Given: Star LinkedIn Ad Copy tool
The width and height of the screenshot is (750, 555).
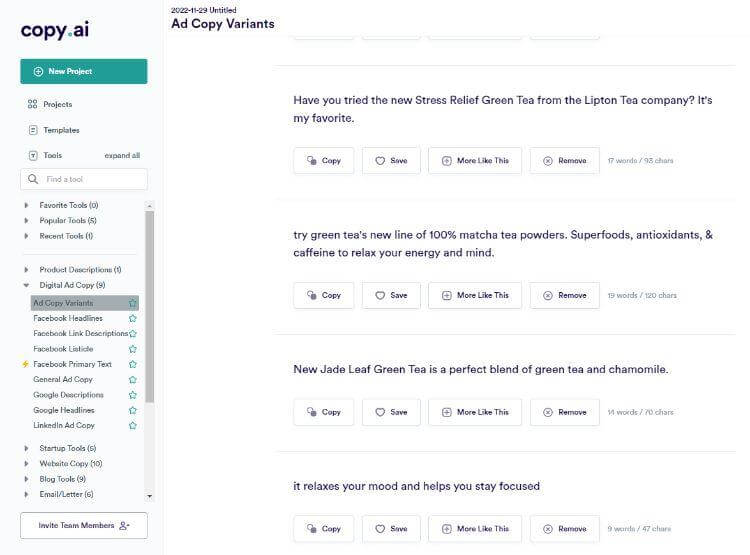Looking at the screenshot, I should pos(133,425).
